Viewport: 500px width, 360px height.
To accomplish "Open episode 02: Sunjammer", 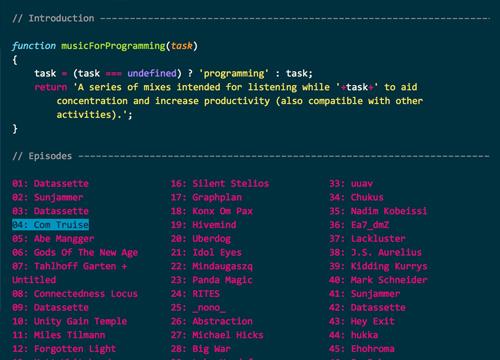I will click(x=48, y=197).
